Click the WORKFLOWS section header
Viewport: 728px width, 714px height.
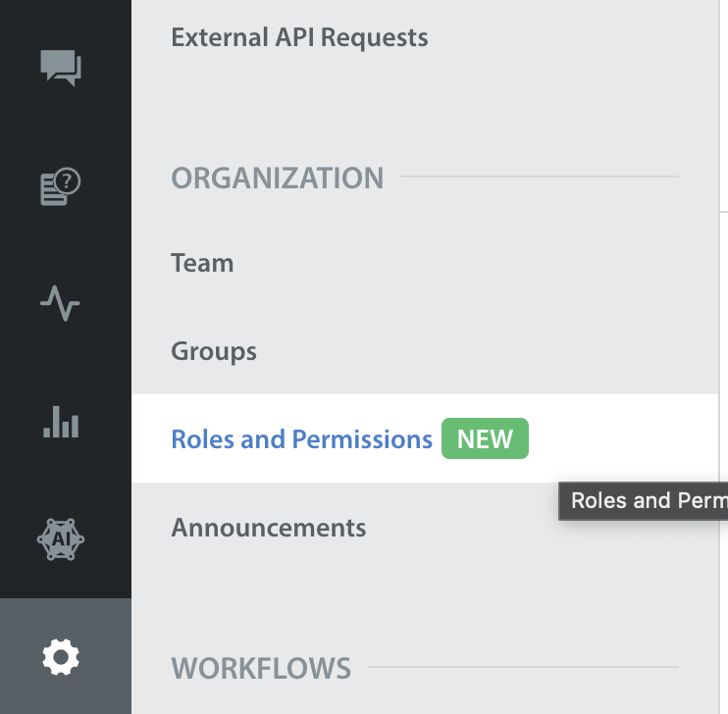[x=261, y=669]
